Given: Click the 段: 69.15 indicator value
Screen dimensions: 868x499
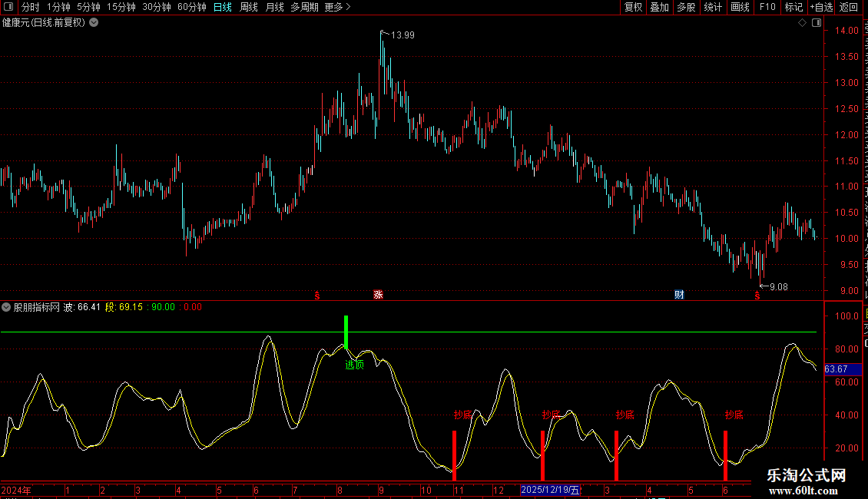Looking at the screenshot, I should (124, 307).
